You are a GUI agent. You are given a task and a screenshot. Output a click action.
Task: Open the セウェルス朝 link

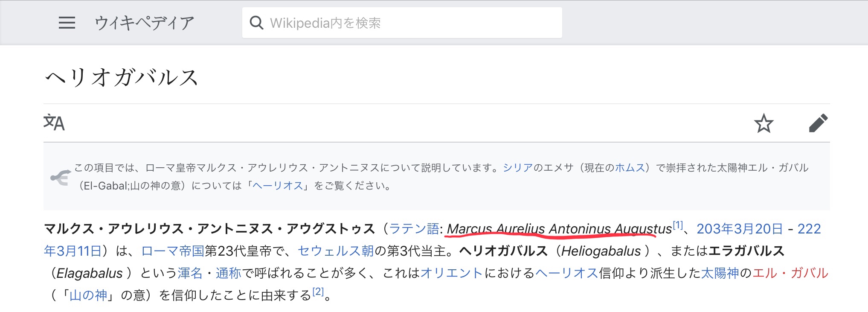[x=336, y=251]
